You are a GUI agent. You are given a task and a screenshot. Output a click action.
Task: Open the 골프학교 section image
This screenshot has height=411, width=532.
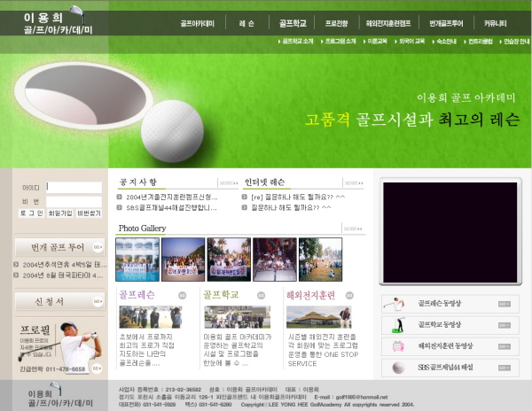(238, 317)
